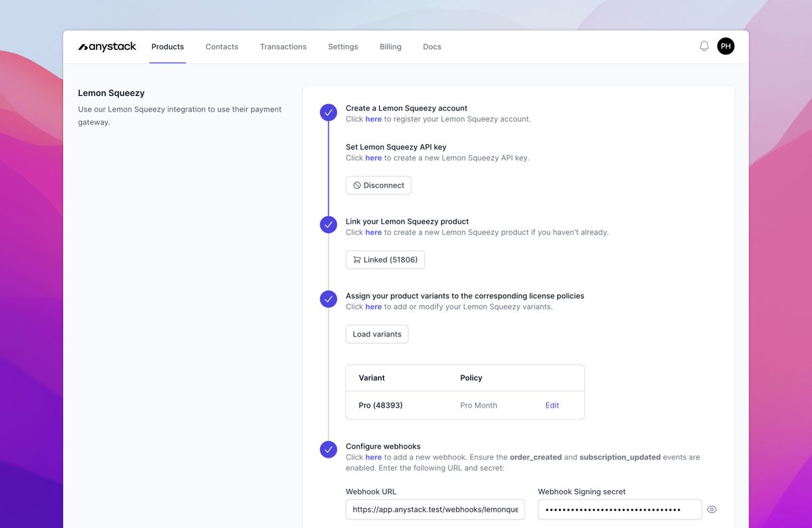Screen dimensions: 812x528
Task: Open the PH user avatar menu
Action: coord(725,46)
